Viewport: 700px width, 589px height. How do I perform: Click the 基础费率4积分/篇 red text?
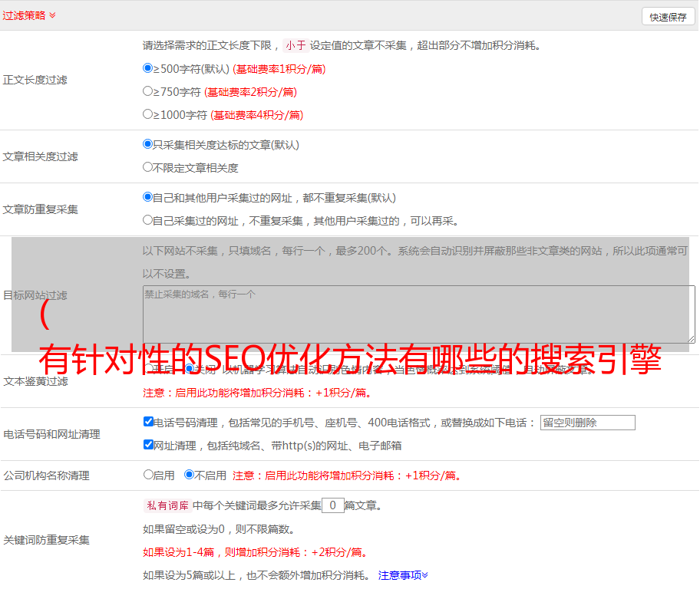point(256,115)
